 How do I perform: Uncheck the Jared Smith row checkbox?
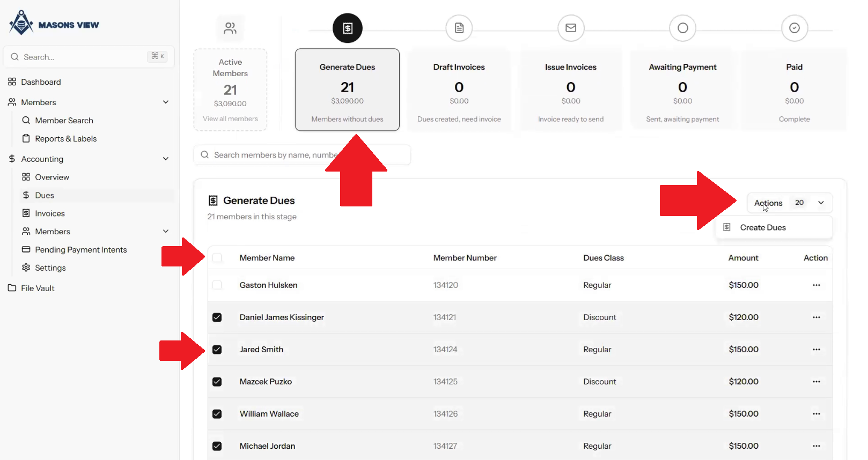pyautogui.click(x=217, y=350)
